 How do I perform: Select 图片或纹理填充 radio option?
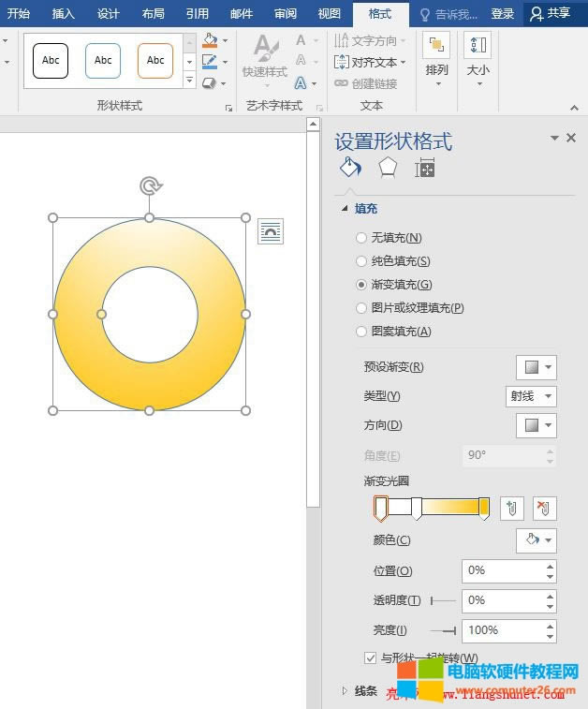(x=361, y=308)
